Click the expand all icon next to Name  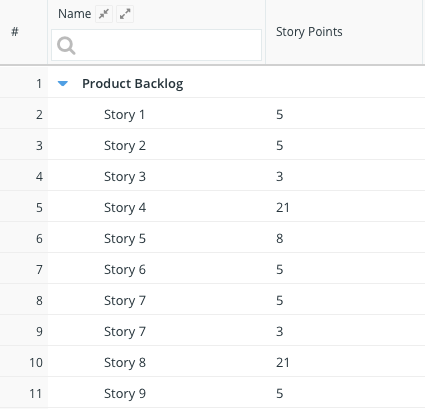[x=125, y=14]
